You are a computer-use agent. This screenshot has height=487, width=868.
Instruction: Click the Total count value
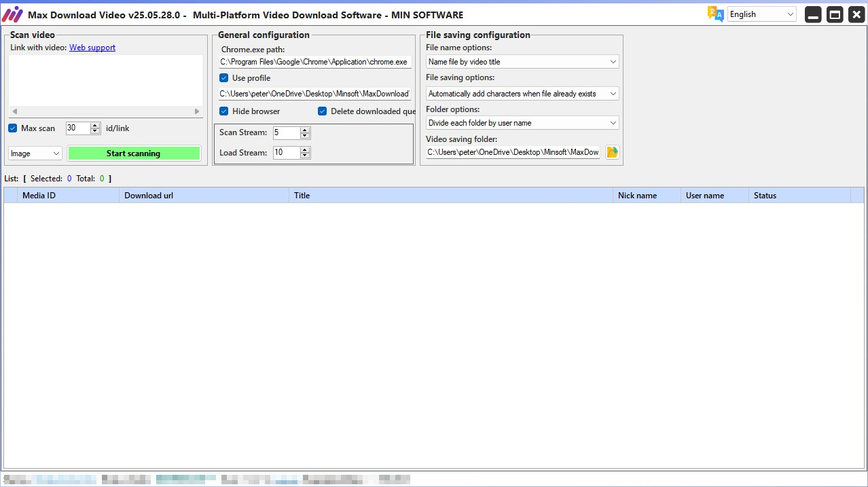[x=102, y=179]
